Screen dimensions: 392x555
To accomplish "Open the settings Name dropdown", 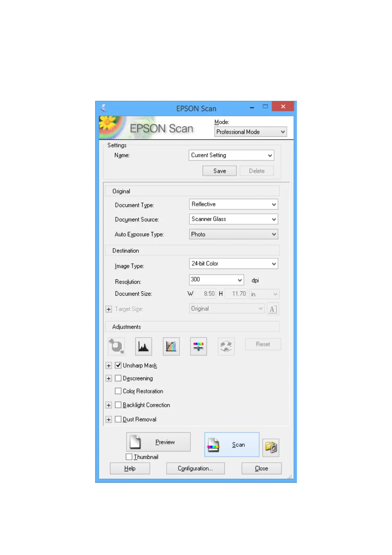I will (231, 155).
